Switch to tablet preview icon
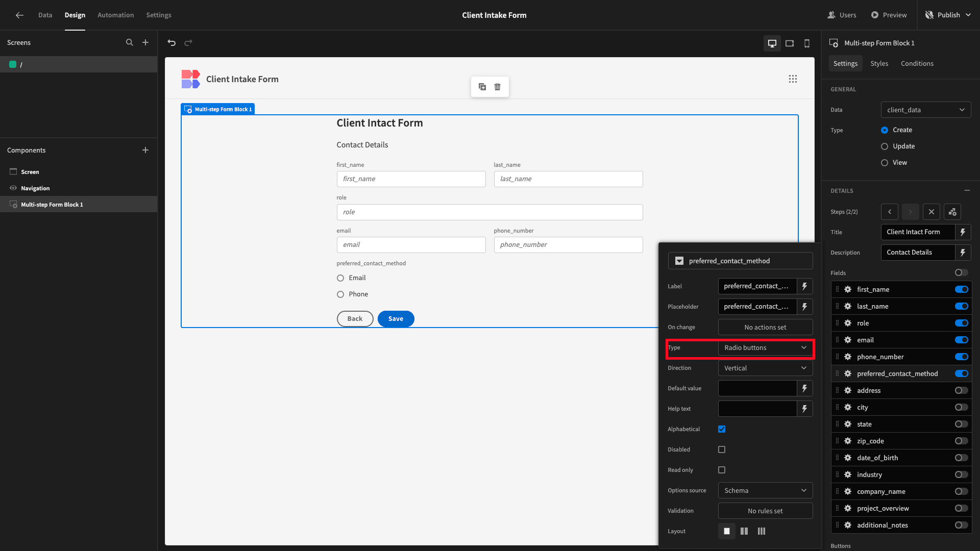Image resolution: width=980 pixels, height=551 pixels. pyautogui.click(x=790, y=43)
